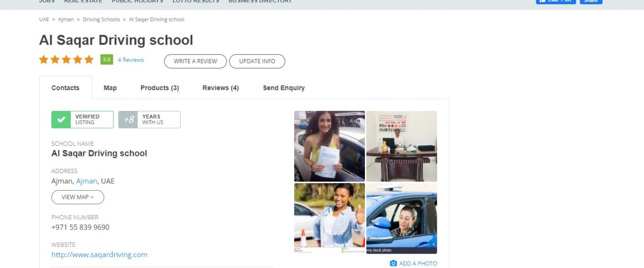Click the School Name field label
644x268 pixels.
coord(72,144)
